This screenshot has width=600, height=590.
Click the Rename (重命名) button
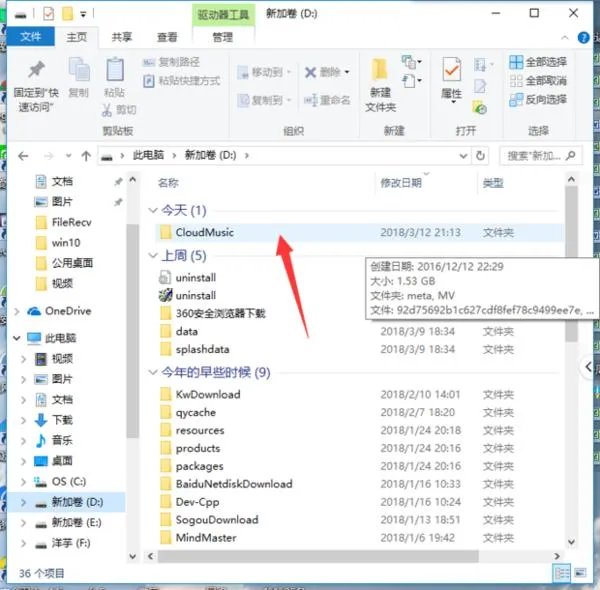click(327, 100)
